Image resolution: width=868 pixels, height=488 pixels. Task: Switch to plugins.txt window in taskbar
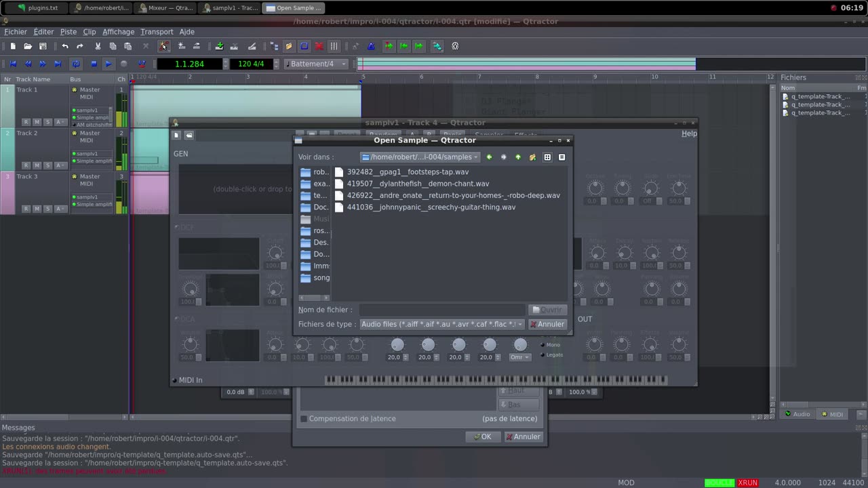pyautogui.click(x=38, y=8)
